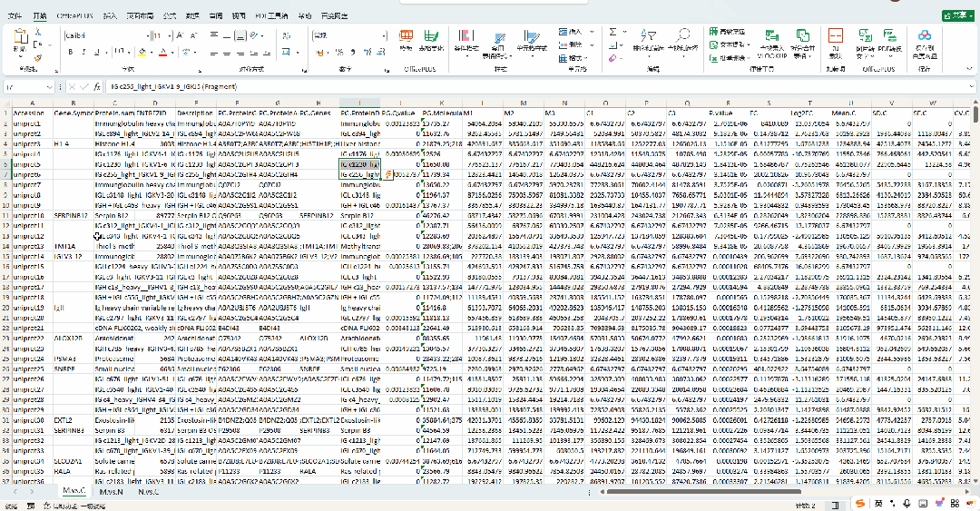
Task: Click the Insert Function fx icon
Action: 96,86
